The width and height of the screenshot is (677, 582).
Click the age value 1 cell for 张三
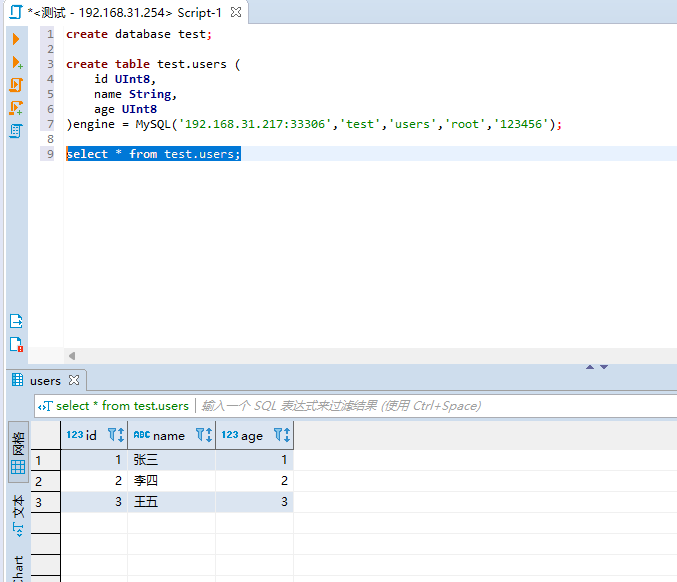click(x=254, y=460)
